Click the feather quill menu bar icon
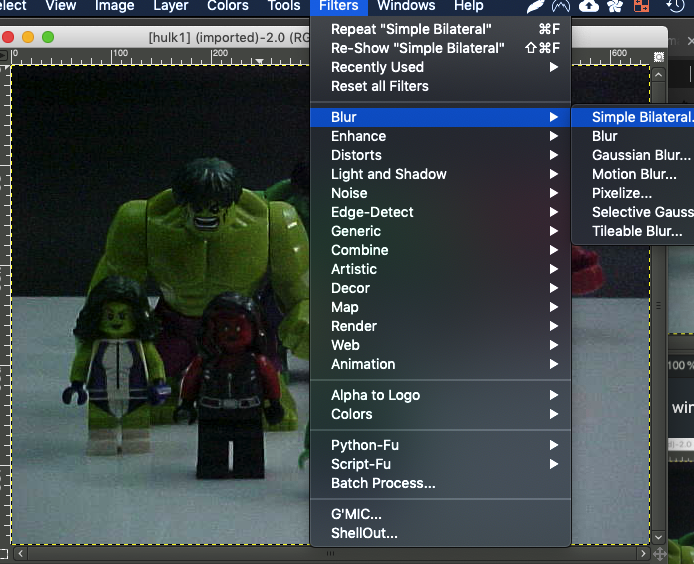 pos(536,6)
